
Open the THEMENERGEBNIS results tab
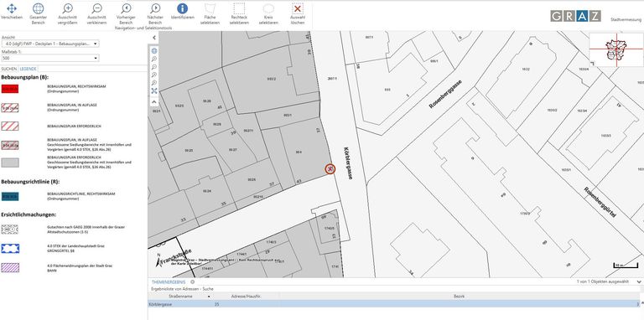coord(169,282)
